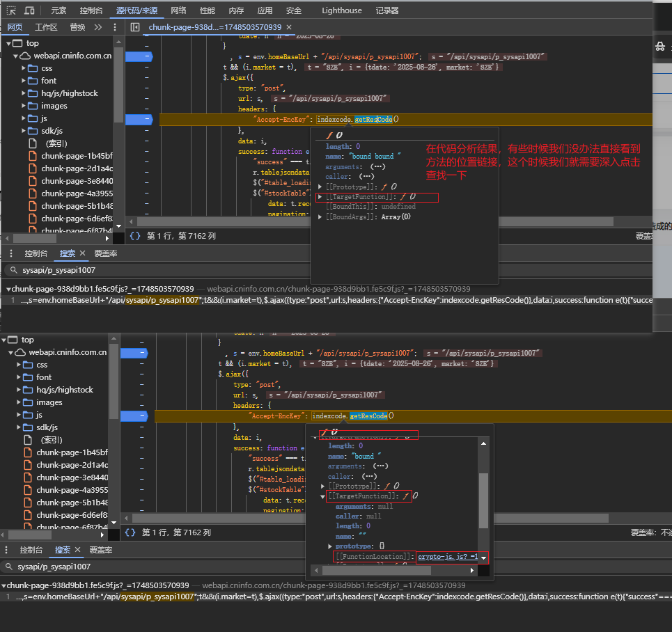Select the chunk-page-938d...=1748503570939 editor tab
This screenshot has height=632, width=672.
(214, 27)
